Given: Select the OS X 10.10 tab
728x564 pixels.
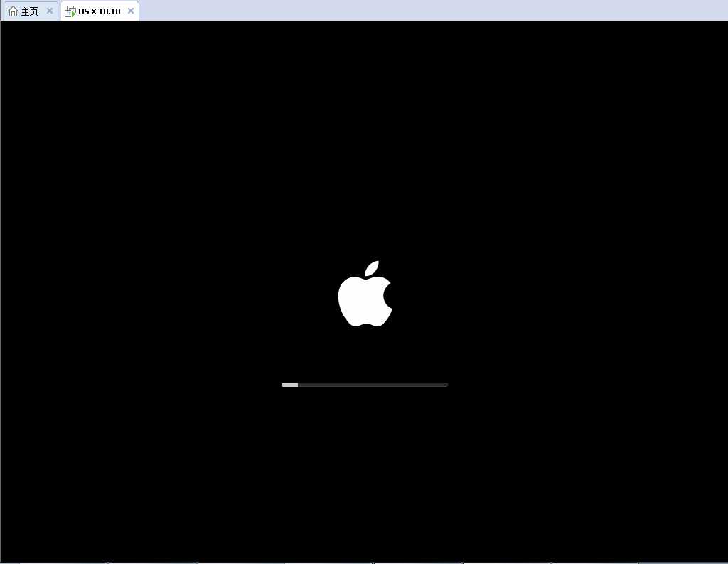Looking at the screenshot, I should 100,11.
